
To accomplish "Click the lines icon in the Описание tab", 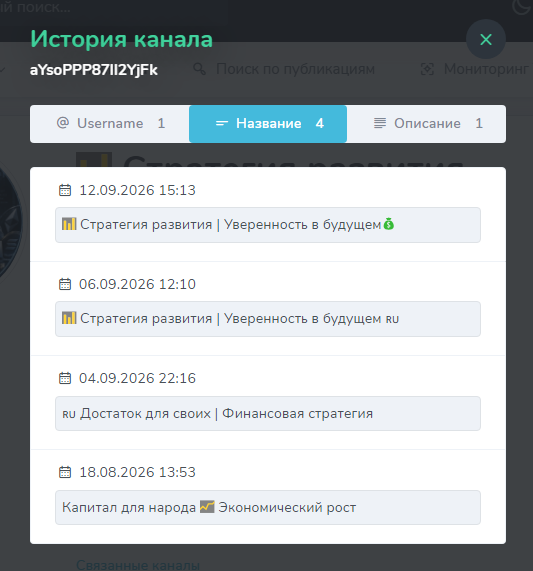I will (x=380, y=123).
